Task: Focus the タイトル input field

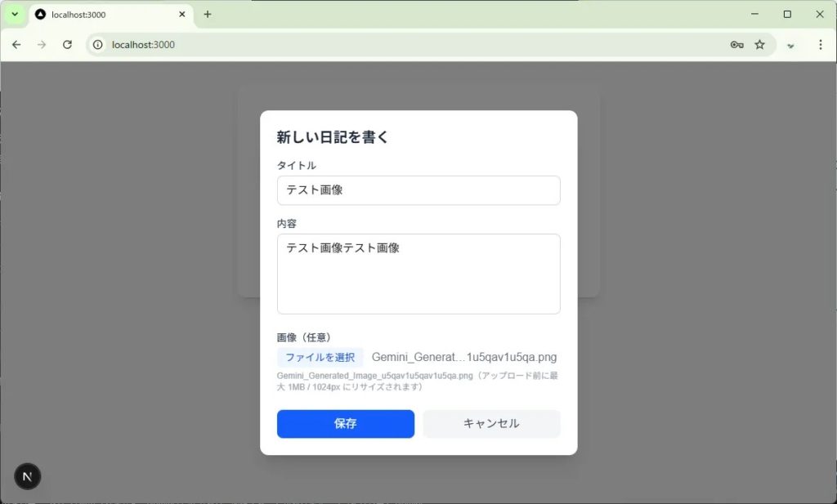Action: pos(418,190)
